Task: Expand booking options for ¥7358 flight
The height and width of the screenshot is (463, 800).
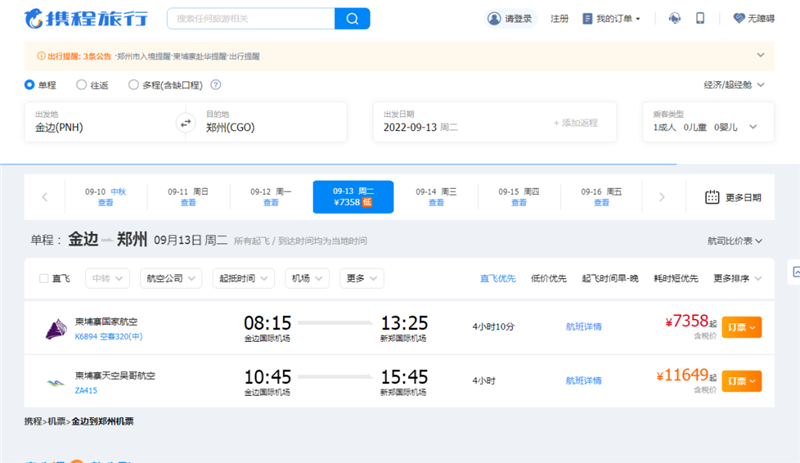Action: [741, 327]
